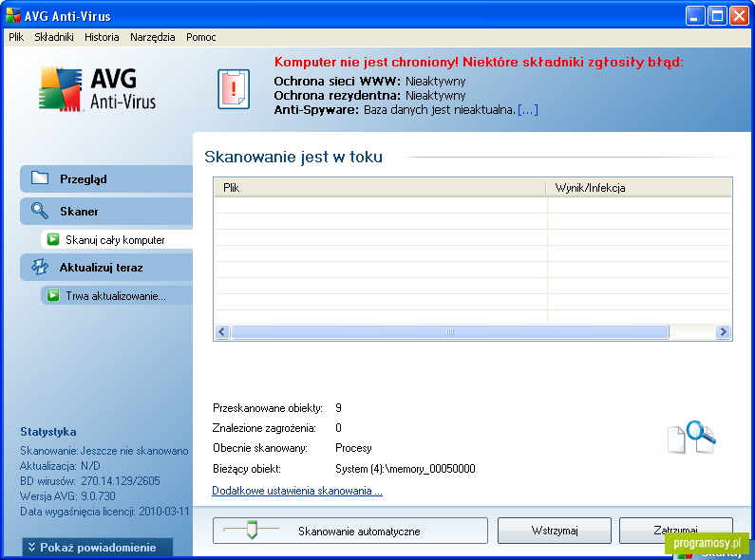Click the Zatrzymaj button

click(675, 531)
